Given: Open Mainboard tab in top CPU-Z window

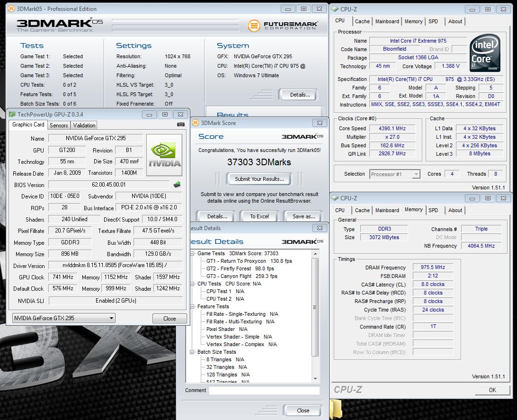Looking at the screenshot, I should [387, 21].
